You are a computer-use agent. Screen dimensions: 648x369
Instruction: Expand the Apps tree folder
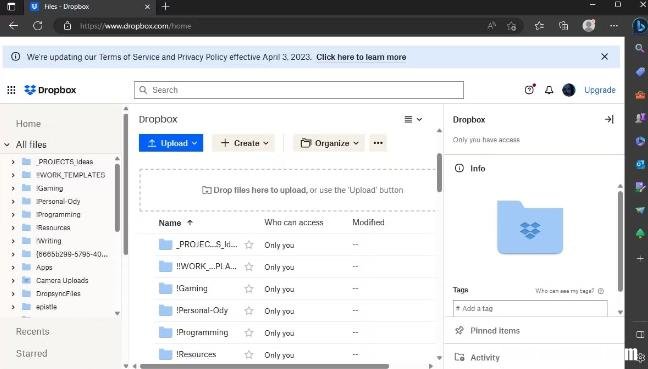pyautogui.click(x=13, y=268)
